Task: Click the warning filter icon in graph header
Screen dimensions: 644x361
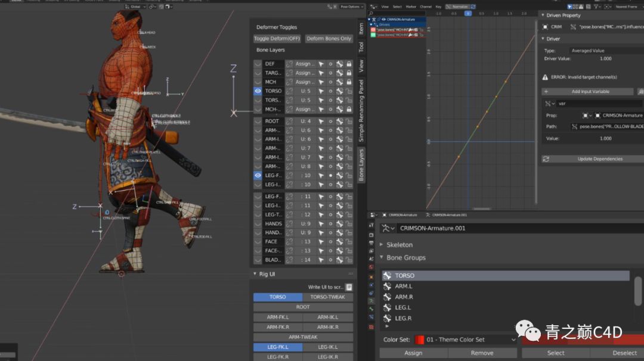Action: pos(581,7)
